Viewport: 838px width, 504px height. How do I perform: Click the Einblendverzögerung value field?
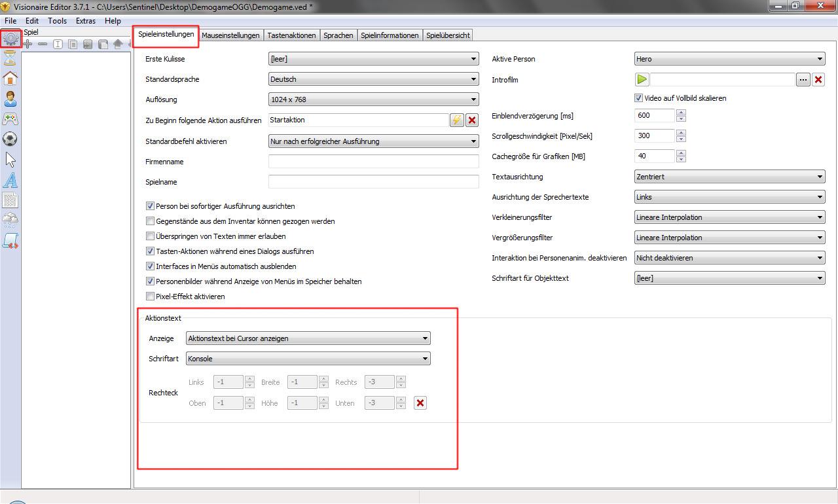tap(655, 116)
